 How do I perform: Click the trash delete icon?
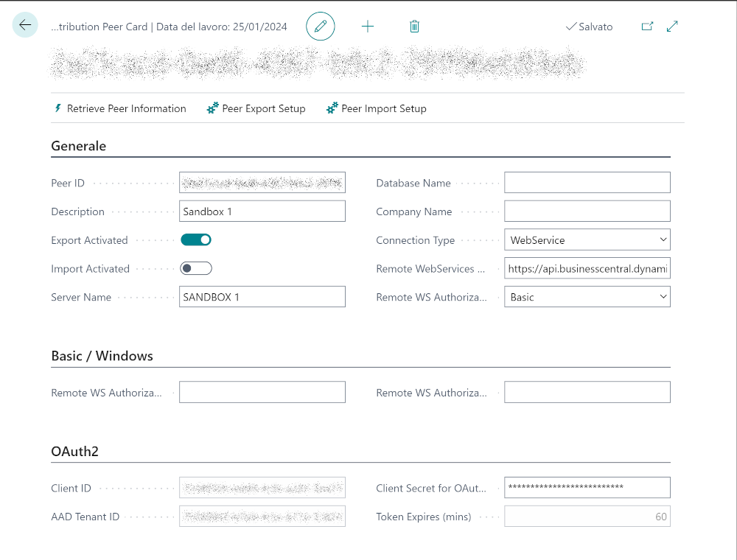point(414,27)
